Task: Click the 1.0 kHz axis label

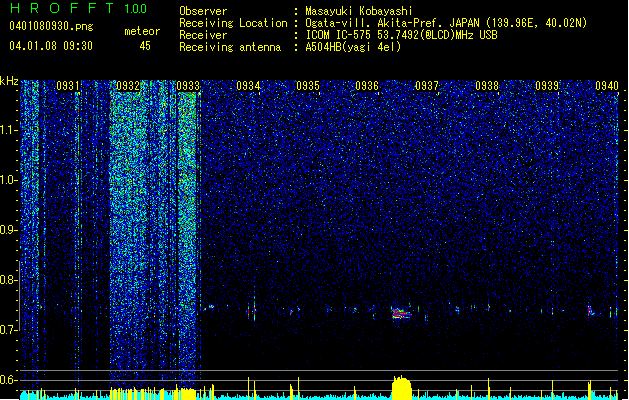Action: 8,180
